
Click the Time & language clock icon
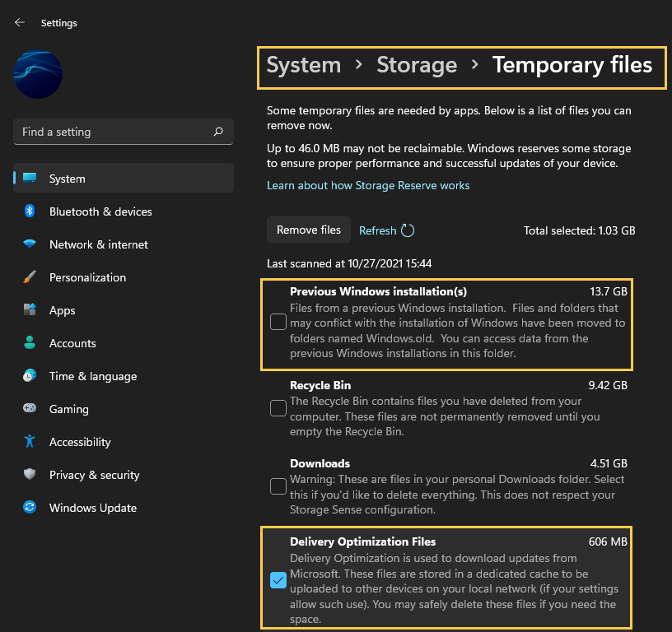(x=30, y=375)
